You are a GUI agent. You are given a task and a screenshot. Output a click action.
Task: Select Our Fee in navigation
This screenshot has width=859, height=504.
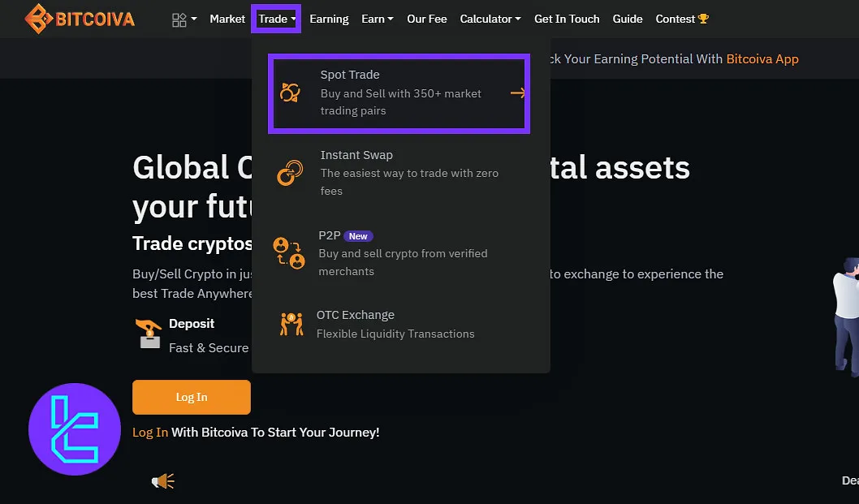pos(427,19)
